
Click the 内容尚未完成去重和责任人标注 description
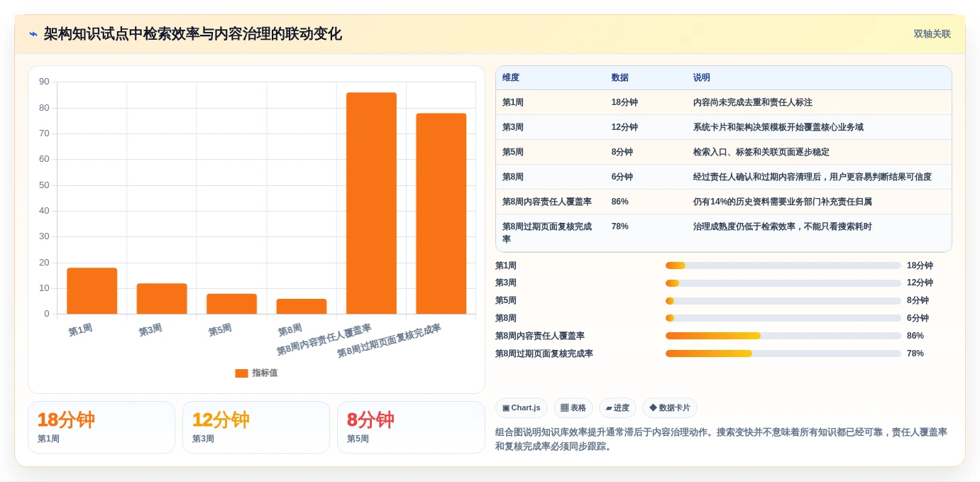[x=753, y=102]
